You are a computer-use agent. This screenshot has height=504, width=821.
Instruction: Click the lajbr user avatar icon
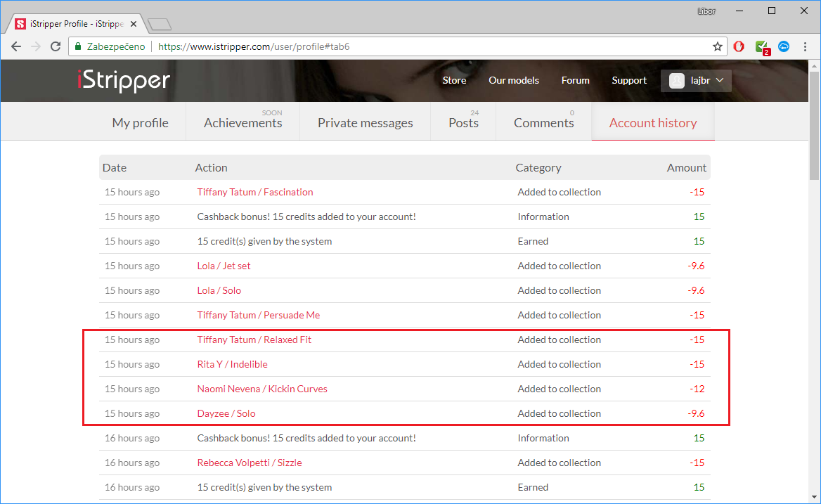[676, 81]
